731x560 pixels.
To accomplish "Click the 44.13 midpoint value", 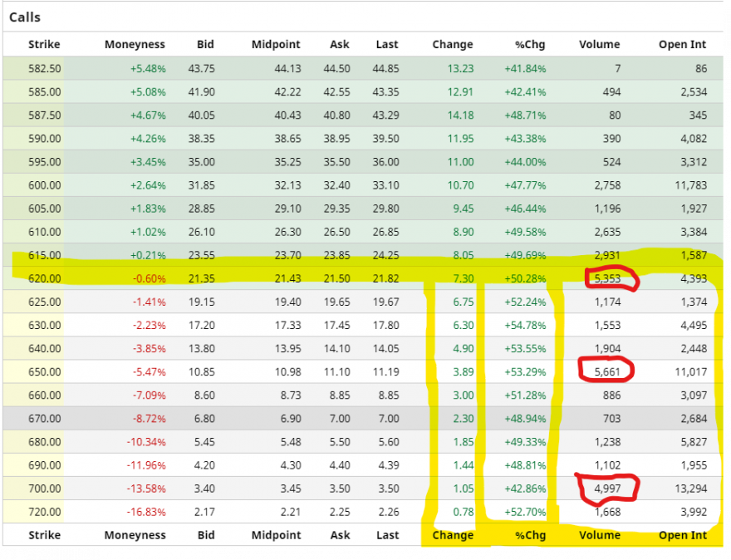I will (x=287, y=68).
